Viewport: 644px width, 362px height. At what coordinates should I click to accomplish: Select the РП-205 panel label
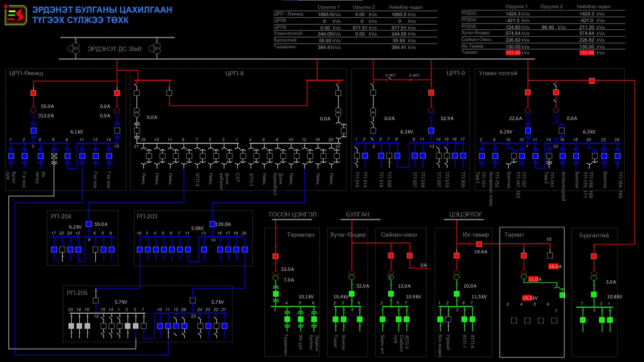77,293
